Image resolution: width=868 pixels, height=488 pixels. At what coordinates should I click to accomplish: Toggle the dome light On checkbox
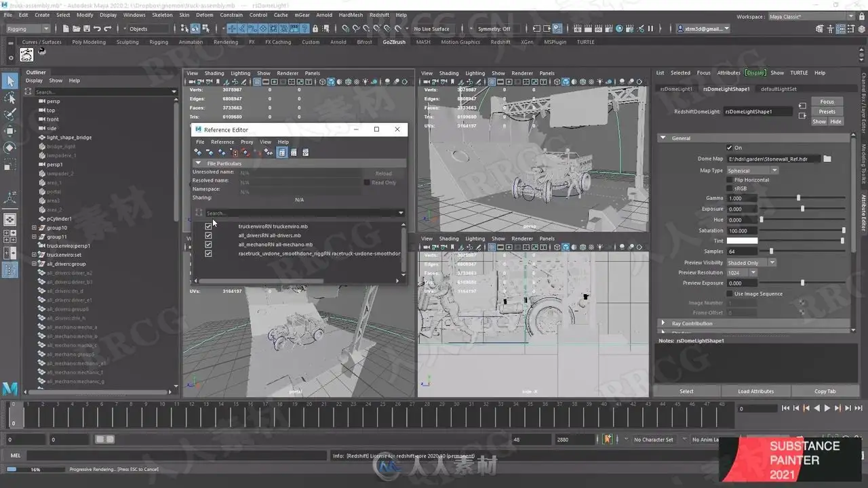click(730, 148)
